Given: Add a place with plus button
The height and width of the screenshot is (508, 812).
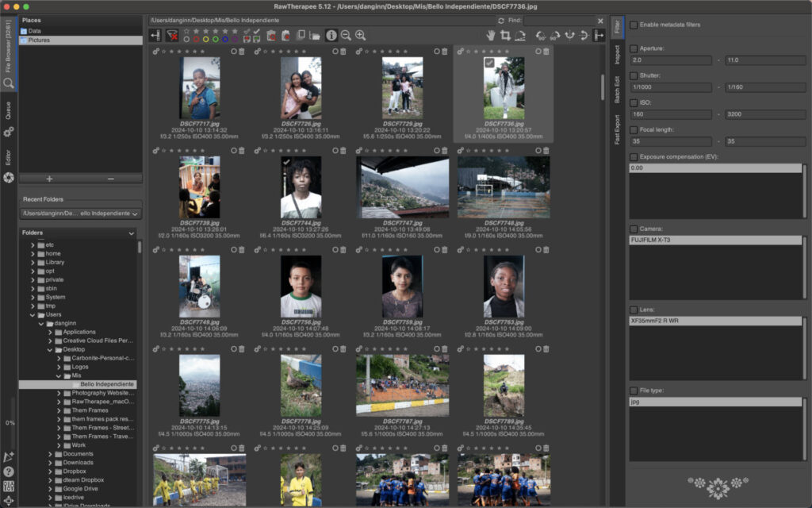Looking at the screenshot, I should 49,179.
